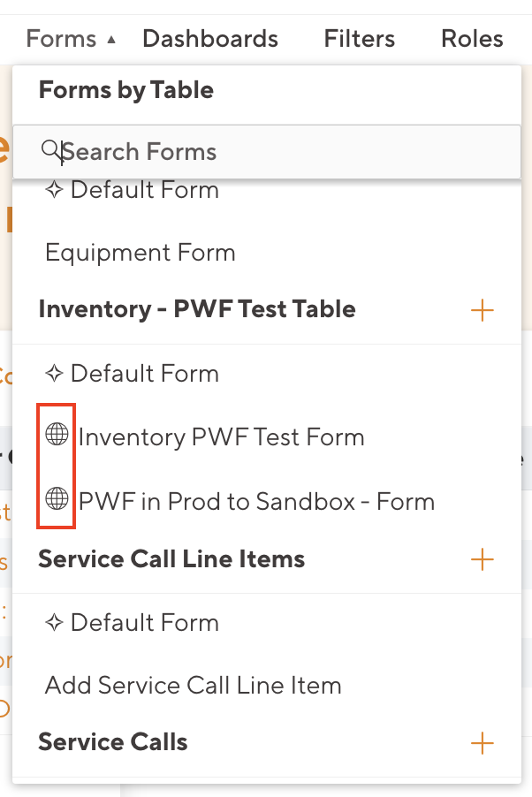The width and height of the screenshot is (532, 797).
Task: Click the magnifier icon in Search Forms
Action: 53,150
